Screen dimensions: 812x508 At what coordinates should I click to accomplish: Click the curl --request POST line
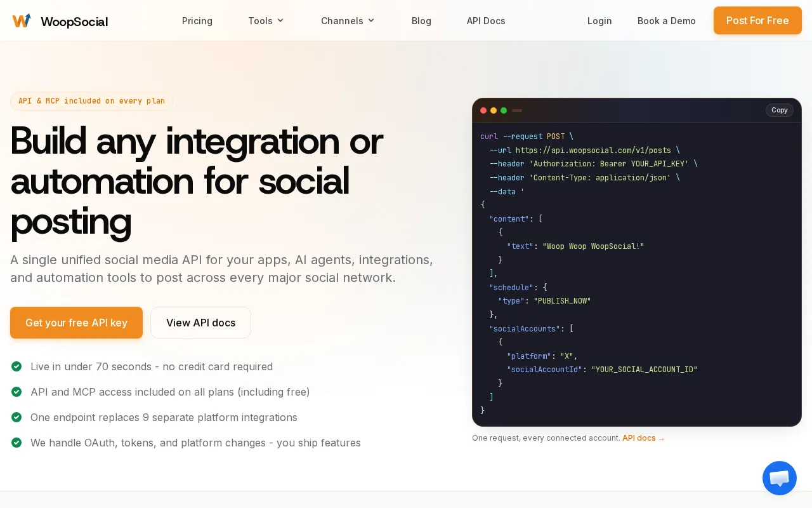click(x=527, y=137)
